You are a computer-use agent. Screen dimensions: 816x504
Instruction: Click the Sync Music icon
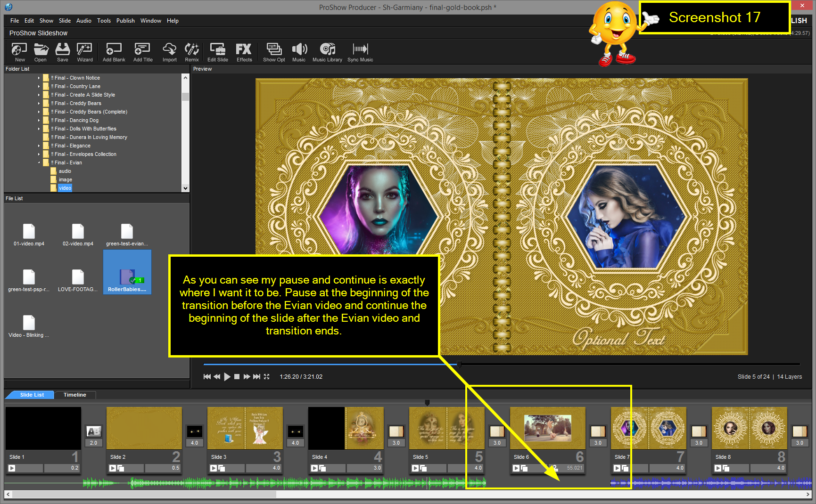coord(360,52)
